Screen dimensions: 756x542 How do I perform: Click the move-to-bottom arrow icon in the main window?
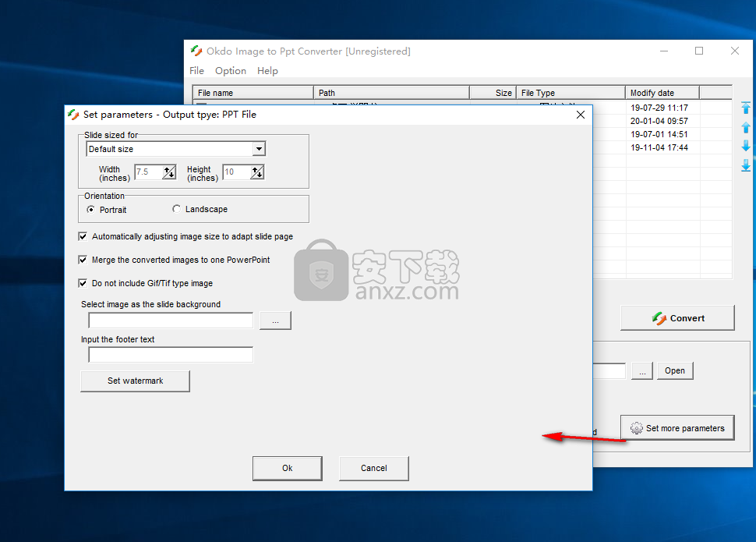746,165
